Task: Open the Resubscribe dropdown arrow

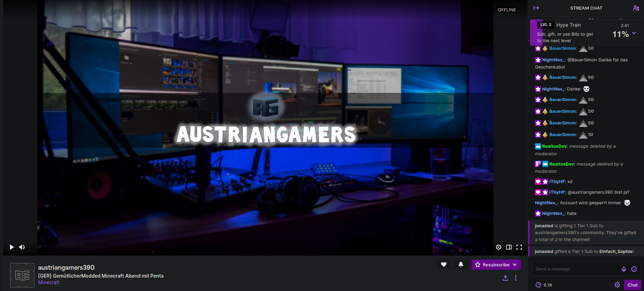Action: (x=515, y=265)
